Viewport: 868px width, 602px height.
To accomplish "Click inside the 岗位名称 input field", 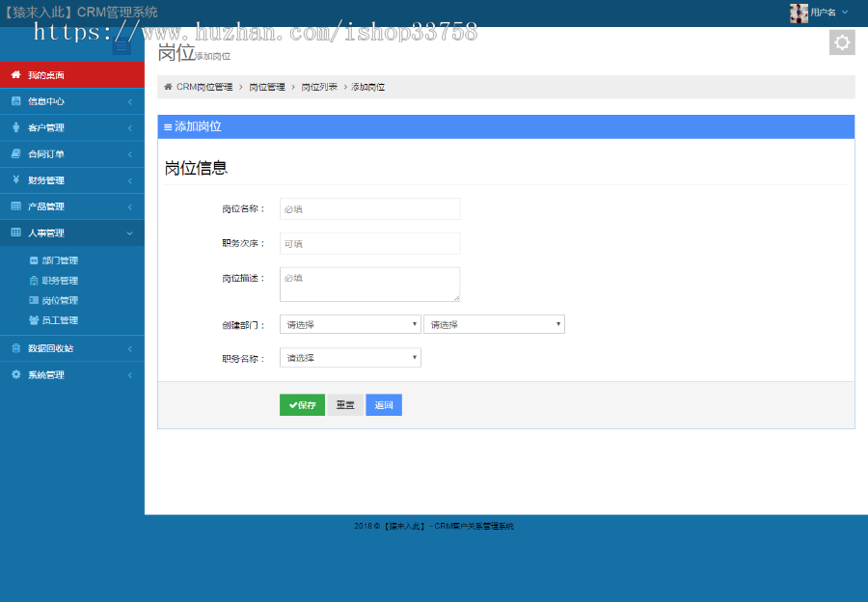I will (x=369, y=208).
